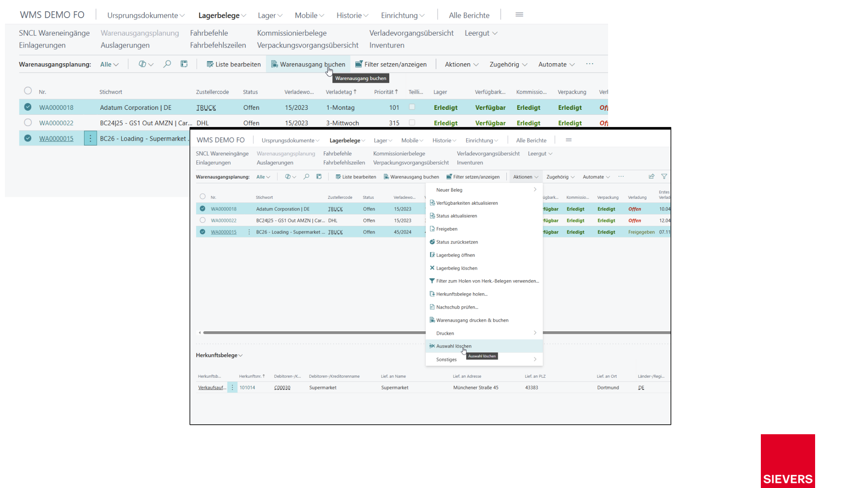
Task: Deselect row WA0000018 in back window
Action: 28,107
